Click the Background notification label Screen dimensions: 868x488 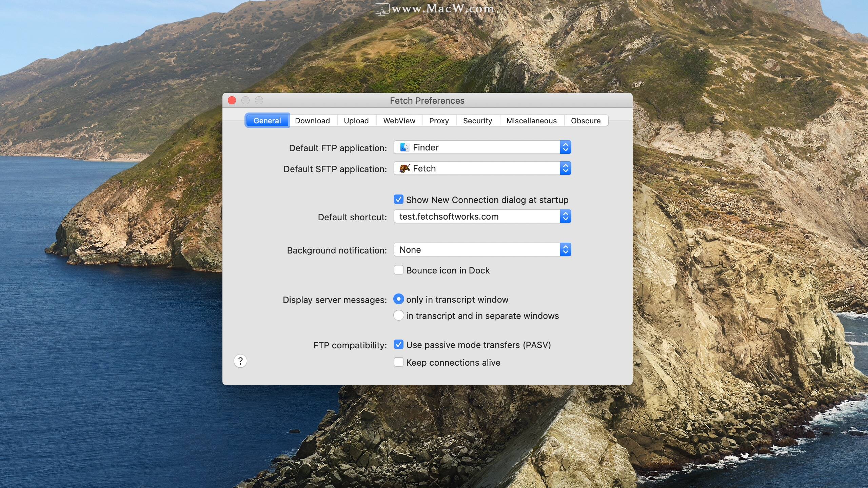coord(337,250)
